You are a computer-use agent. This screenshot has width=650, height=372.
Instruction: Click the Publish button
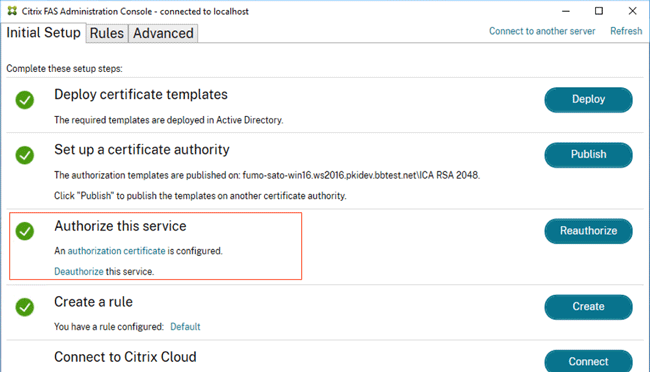pyautogui.click(x=588, y=155)
